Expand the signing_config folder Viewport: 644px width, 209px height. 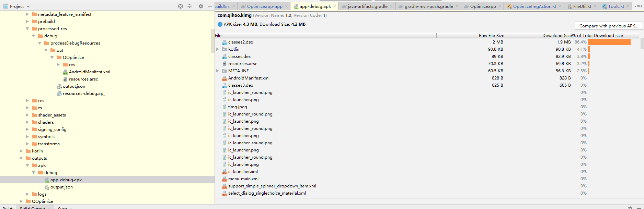(x=27, y=130)
